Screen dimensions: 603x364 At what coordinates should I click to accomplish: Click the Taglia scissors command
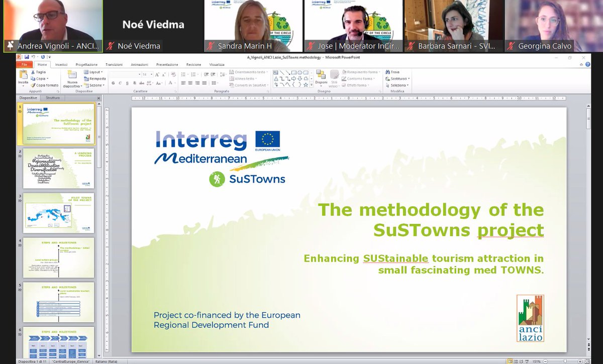(38, 72)
